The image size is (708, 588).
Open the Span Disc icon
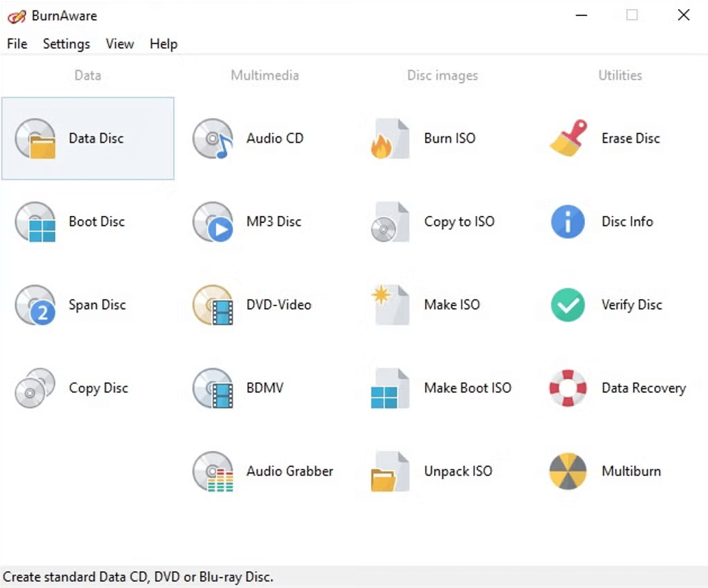(35, 305)
